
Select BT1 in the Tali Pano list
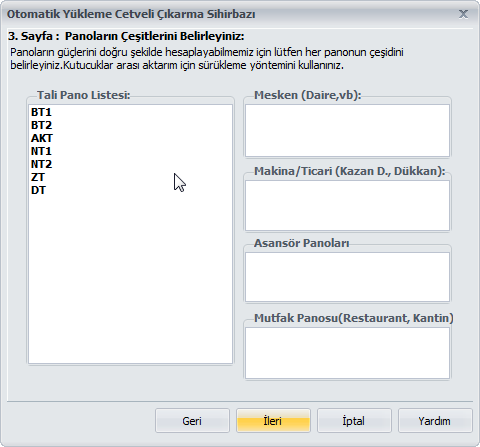(41, 112)
